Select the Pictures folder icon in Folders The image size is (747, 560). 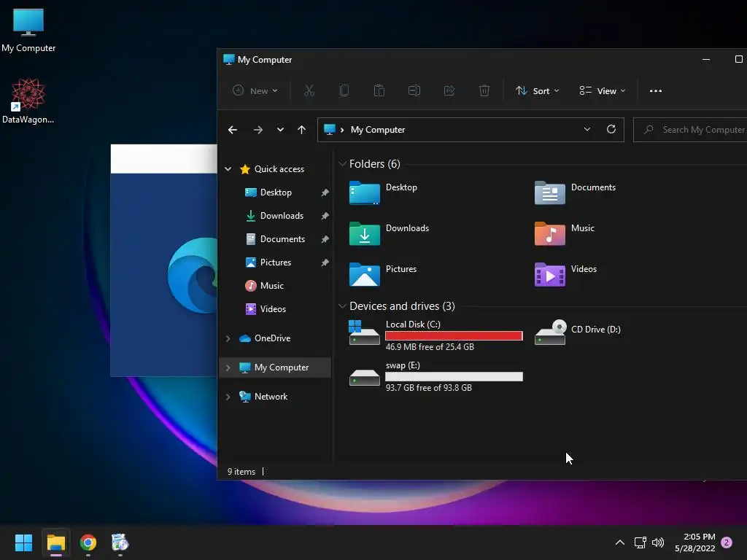click(365, 275)
